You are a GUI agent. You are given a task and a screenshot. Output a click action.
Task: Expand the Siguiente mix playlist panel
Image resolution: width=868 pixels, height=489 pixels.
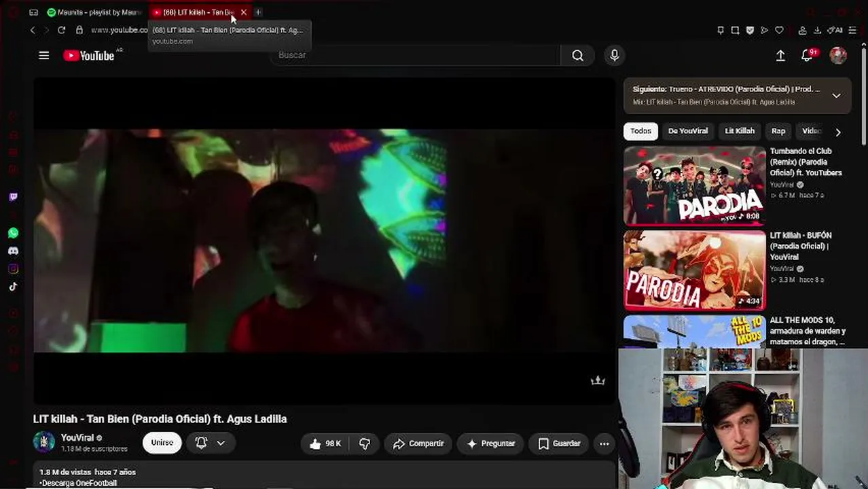pyautogui.click(x=837, y=96)
